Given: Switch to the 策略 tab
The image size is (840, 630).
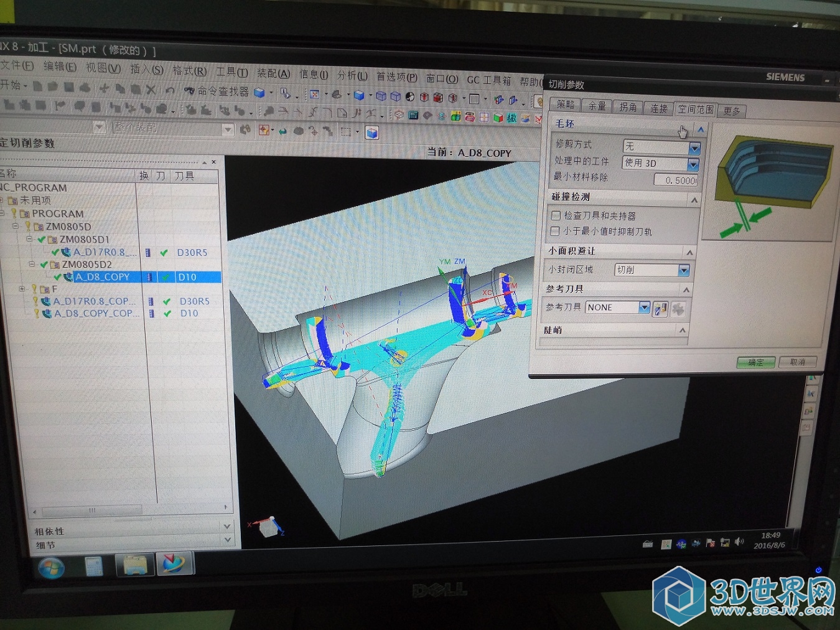Looking at the screenshot, I should pos(565,105).
